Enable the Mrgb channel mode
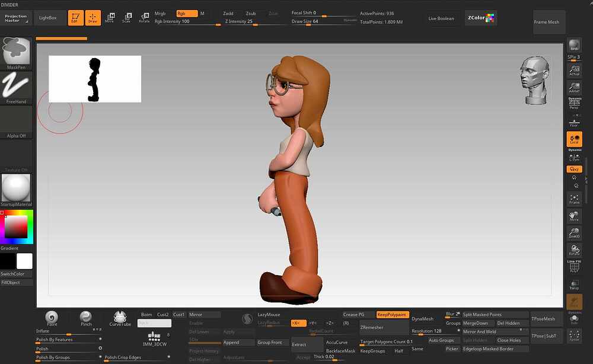 160,14
